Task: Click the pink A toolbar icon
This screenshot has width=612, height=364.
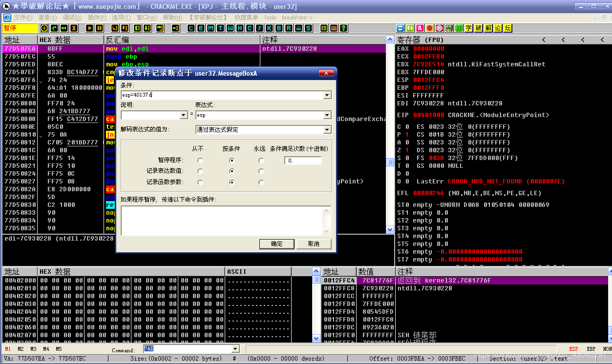Action: click(x=420, y=28)
